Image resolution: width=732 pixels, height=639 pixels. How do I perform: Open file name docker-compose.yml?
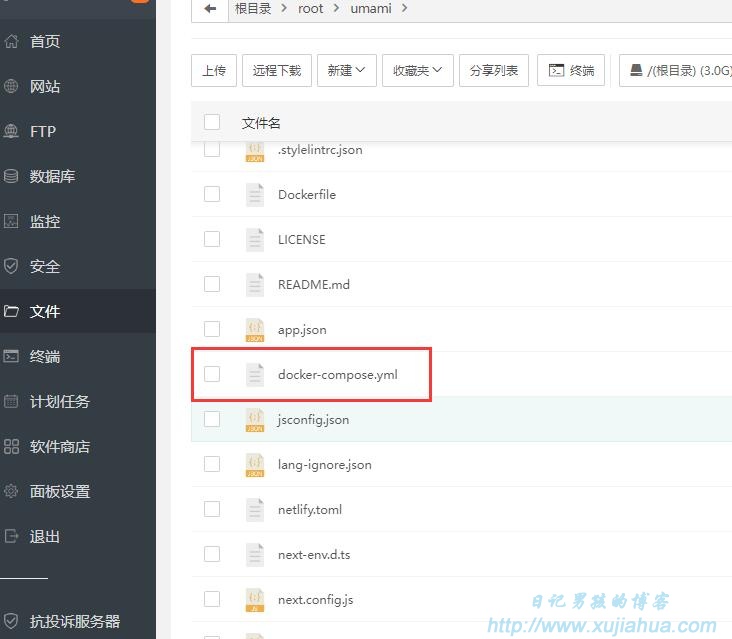click(x=338, y=374)
